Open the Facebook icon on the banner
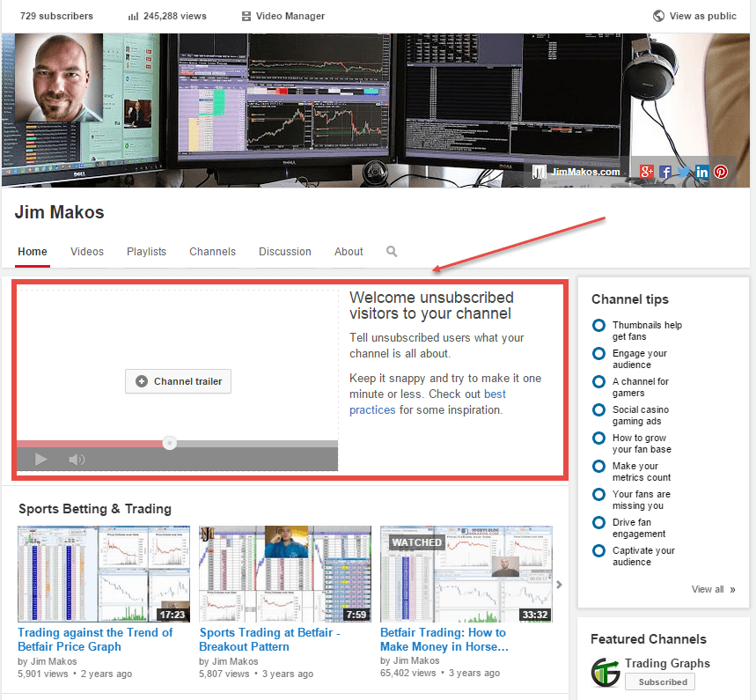Screen dimensions: 756x700 coord(664,172)
